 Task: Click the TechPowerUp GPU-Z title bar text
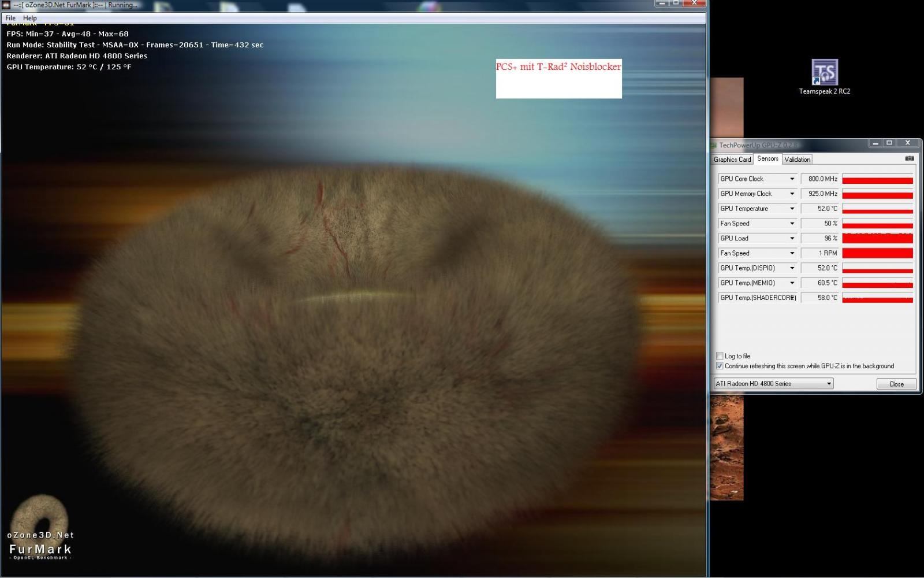pyautogui.click(x=758, y=145)
